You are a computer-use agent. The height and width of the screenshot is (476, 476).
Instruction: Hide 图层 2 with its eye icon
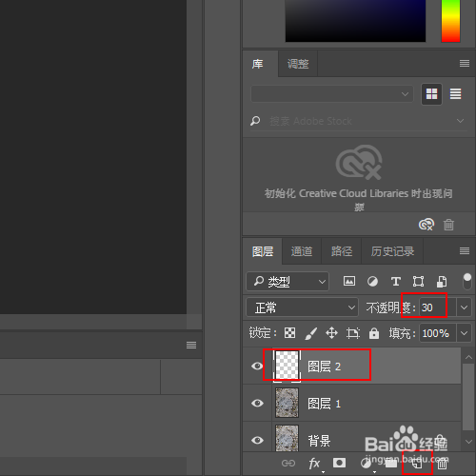click(257, 367)
